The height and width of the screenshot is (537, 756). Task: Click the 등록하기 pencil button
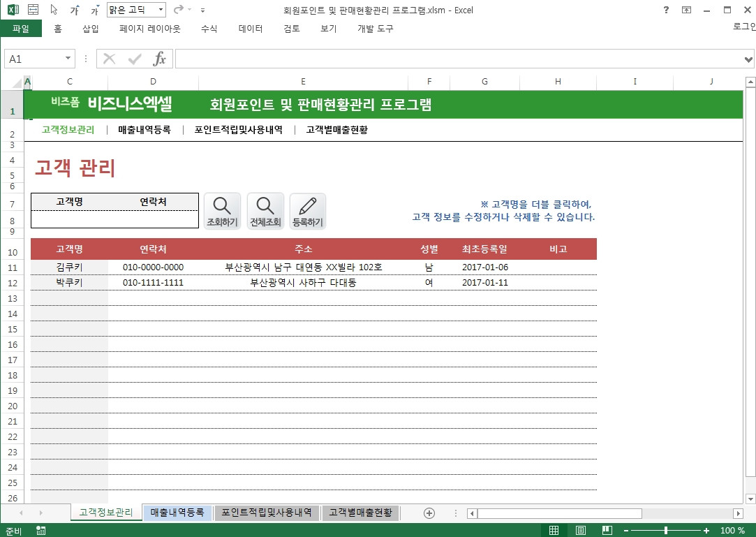[x=308, y=212]
